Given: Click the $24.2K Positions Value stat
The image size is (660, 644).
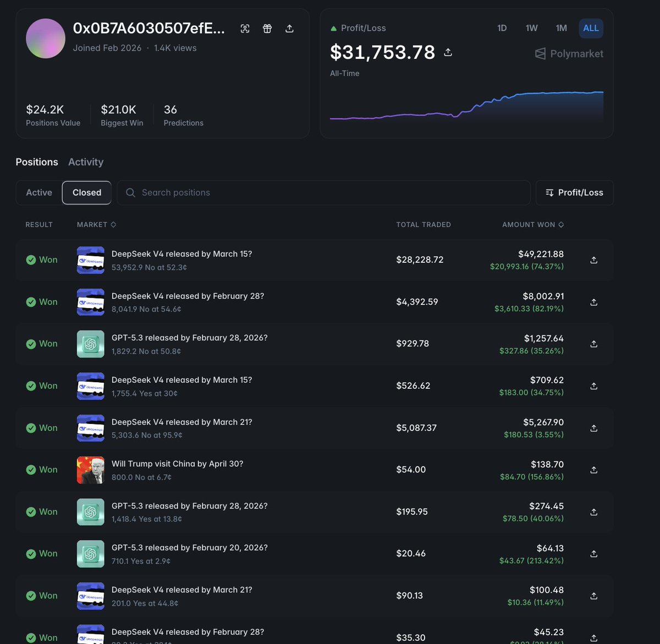Looking at the screenshot, I should (x=53, y=115).
